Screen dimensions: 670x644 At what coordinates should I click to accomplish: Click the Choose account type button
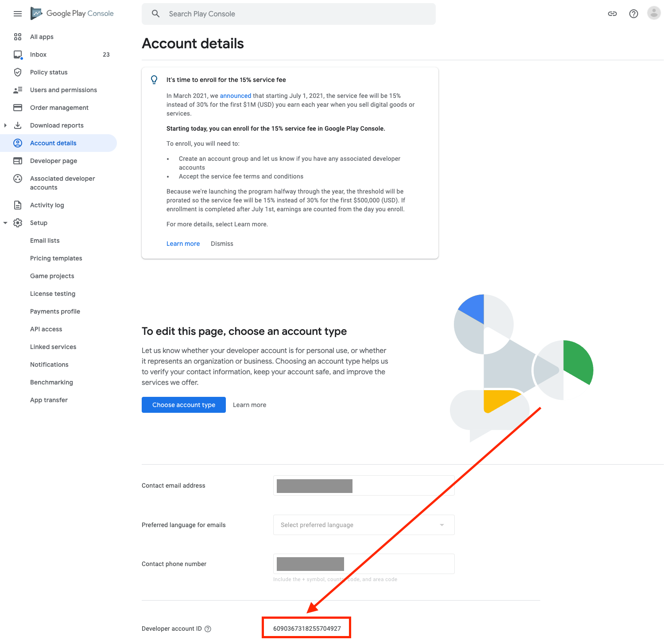point(184,405)
